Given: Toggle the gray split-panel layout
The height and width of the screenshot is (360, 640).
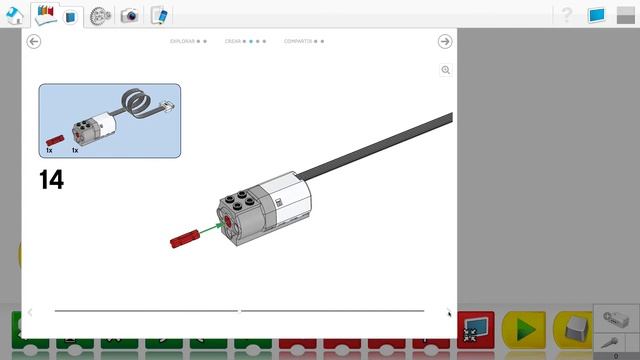Looking at the screenshot, I should [625, 16].
